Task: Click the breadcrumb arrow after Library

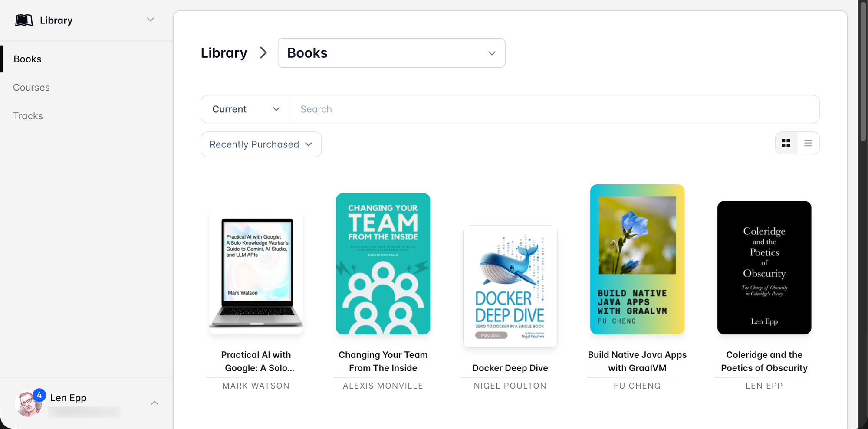Action: [x=263, y=53]
